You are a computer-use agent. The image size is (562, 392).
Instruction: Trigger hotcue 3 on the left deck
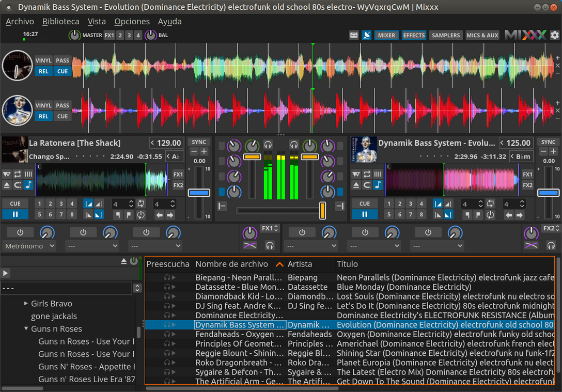pos(61,204)
